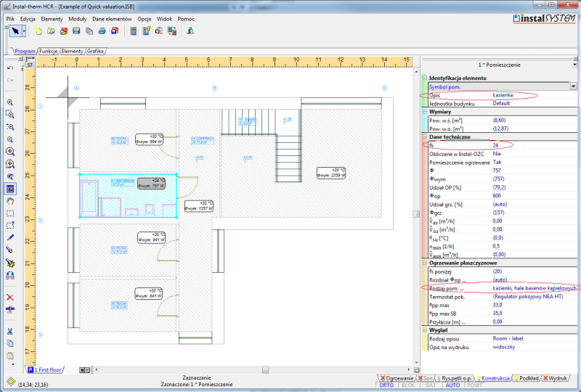This screenshot has width=581, height=392.
Task: Click the zoom out magnifier icon
Action: click(x=10, y=139)
